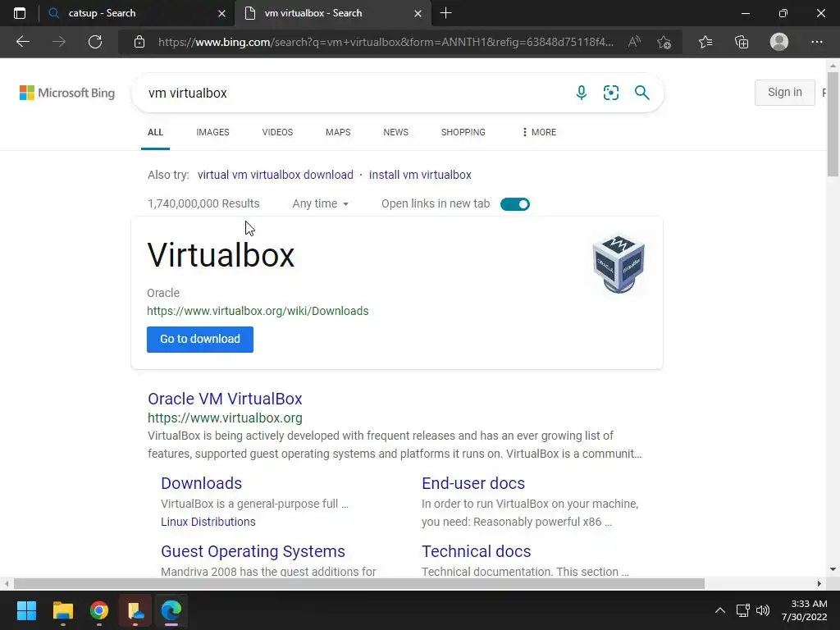This screenshot has height=630, width=840.
Task: Click the Sign in button
Action: (x=785, y=92)
